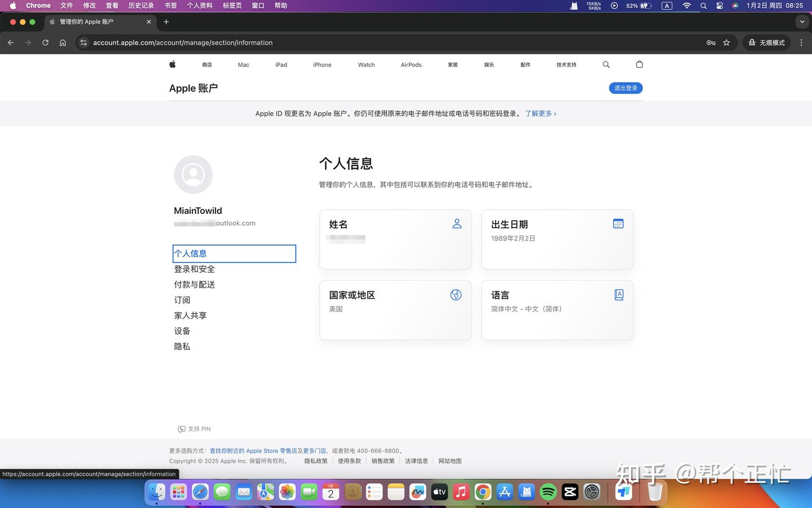Viewport: 812px width, 508px height.
Task: Open the shopping bag icon in the navigation
Action: tap(639, 64)
